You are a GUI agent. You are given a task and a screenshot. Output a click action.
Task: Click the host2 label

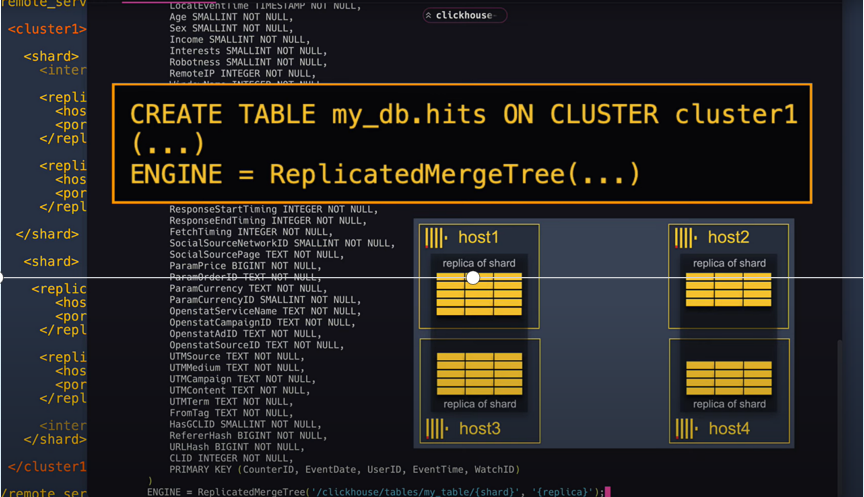728,237
